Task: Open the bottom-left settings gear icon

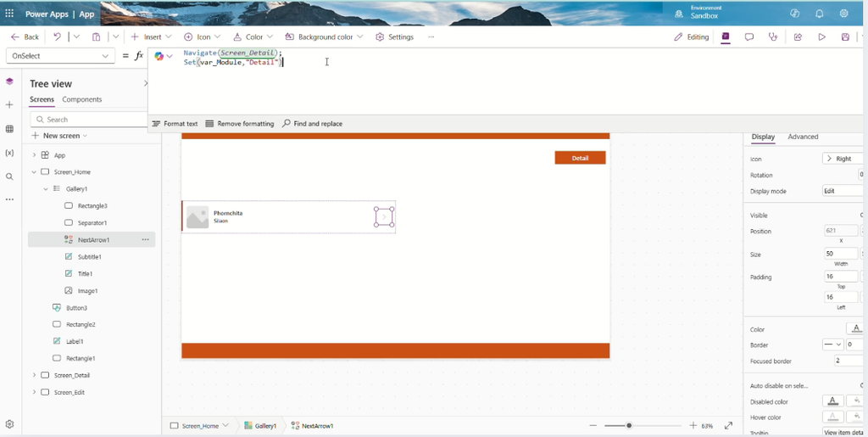Action: 9,424
